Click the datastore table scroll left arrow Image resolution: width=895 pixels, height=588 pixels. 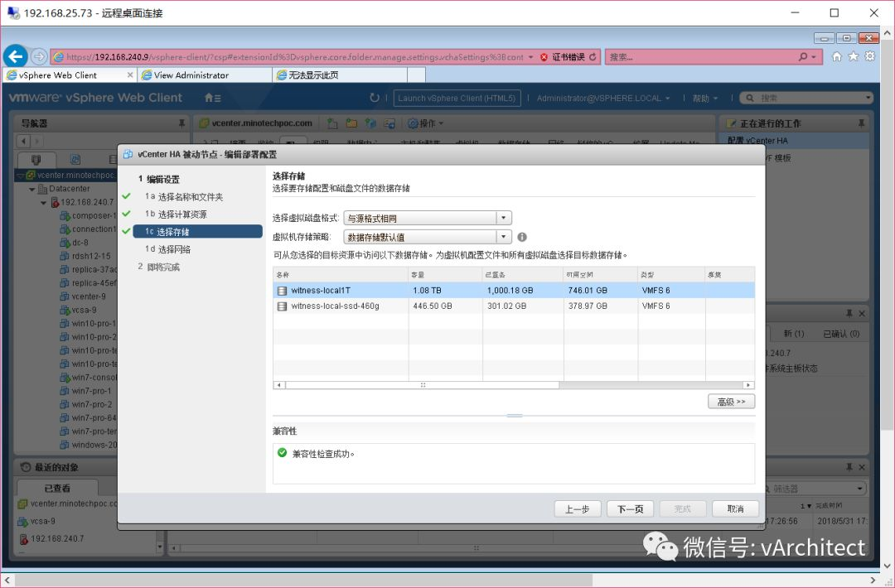click(279, 385)
